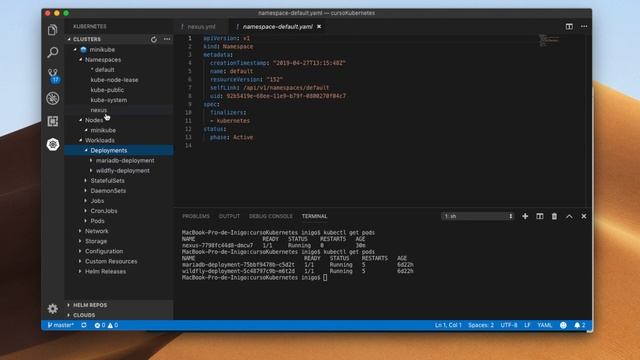Switch to the PROBLEMS panel tab
The height and width of the screenshot is (360, 640).
pos(196,216)
